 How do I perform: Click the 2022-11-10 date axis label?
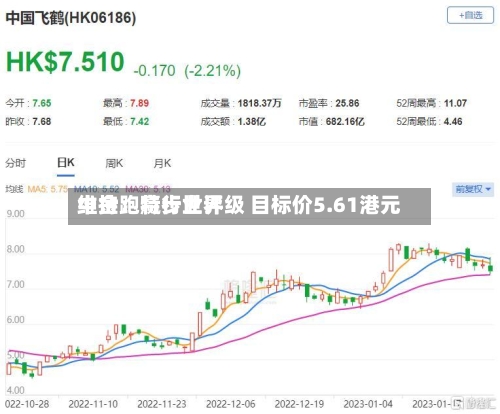click(x=93, y=404)
